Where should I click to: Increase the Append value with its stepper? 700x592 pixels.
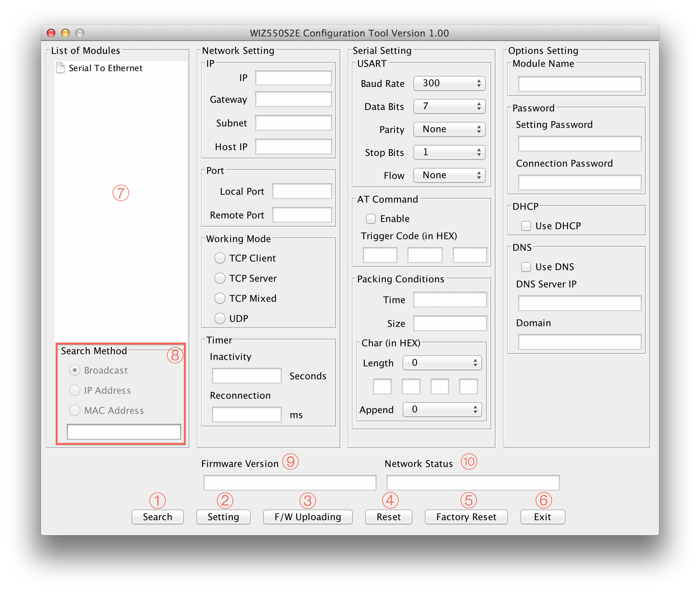tap(475, 407)
